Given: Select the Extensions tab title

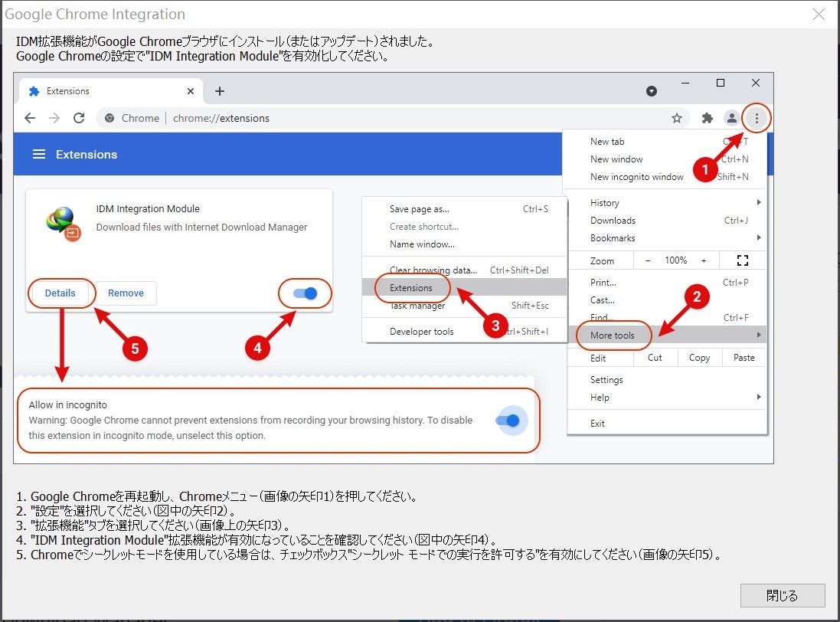Looking at the screenshot, I should coord(68,91).
